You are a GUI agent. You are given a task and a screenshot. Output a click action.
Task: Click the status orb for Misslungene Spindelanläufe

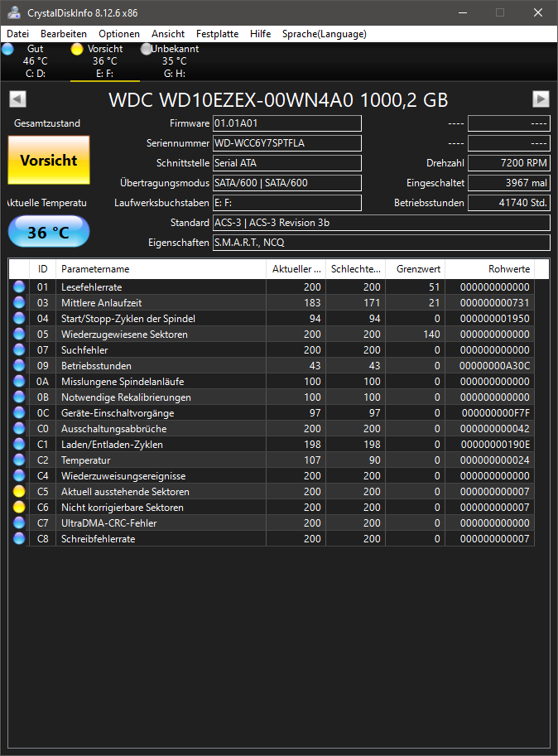click(19, 382)
